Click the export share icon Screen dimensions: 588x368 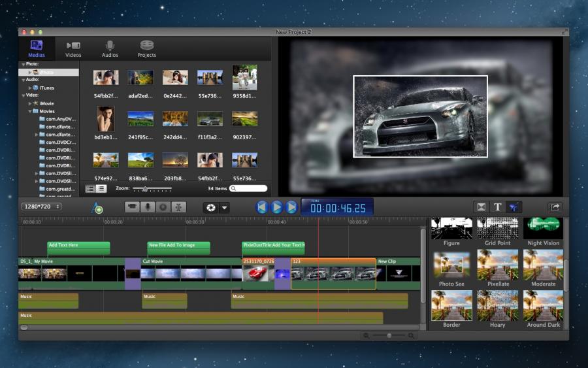point(555,207)
